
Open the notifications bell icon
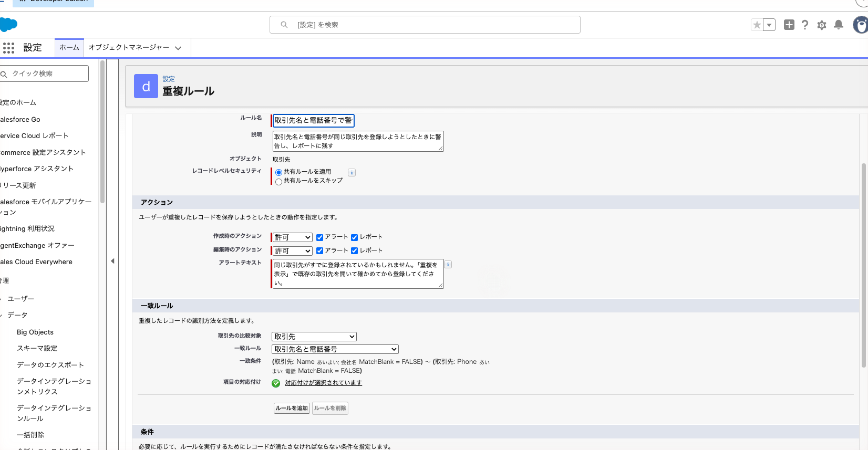[x=839, y=25]
